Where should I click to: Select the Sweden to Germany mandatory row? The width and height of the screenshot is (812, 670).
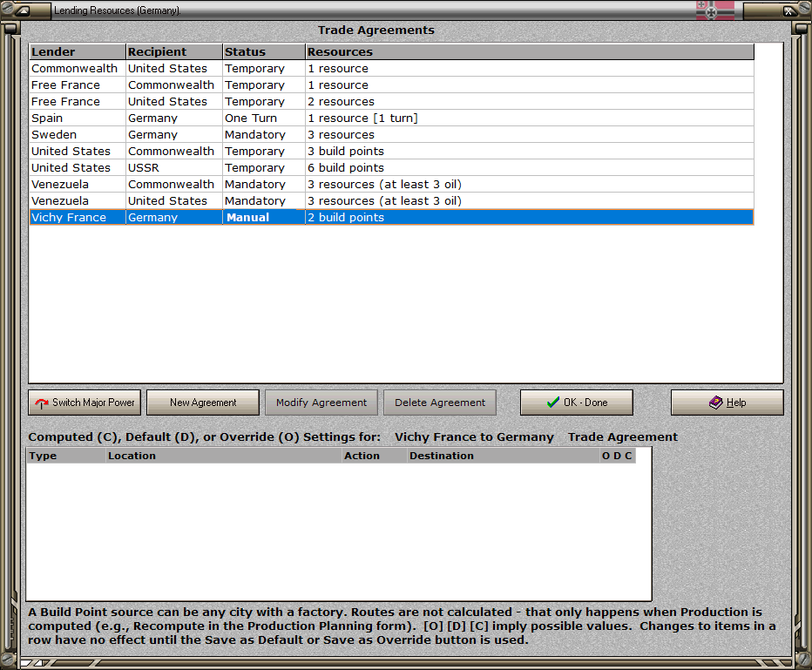coord(391,135)
